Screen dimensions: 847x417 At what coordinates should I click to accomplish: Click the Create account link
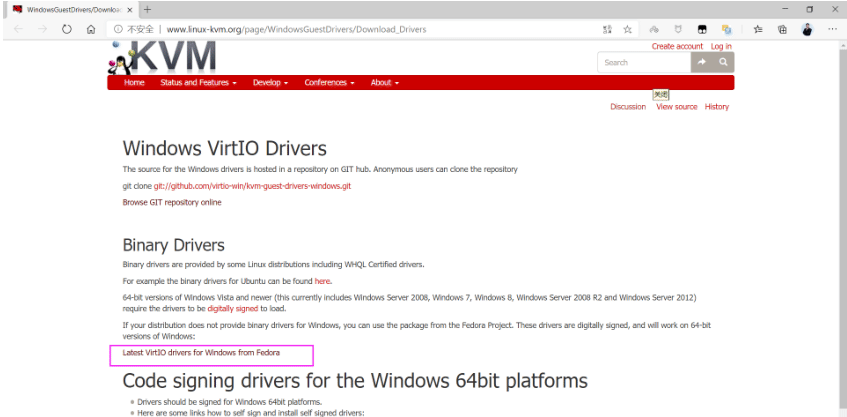tap(677, 46)
